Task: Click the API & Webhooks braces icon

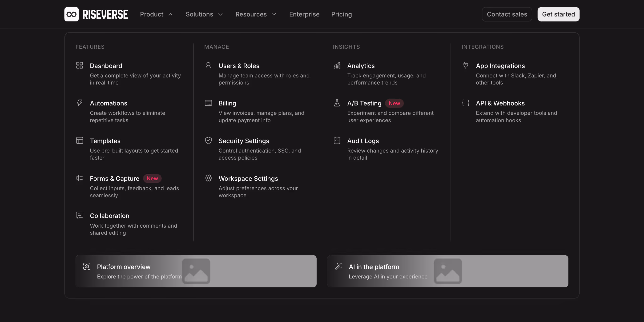Action: (x=466, y=103)
